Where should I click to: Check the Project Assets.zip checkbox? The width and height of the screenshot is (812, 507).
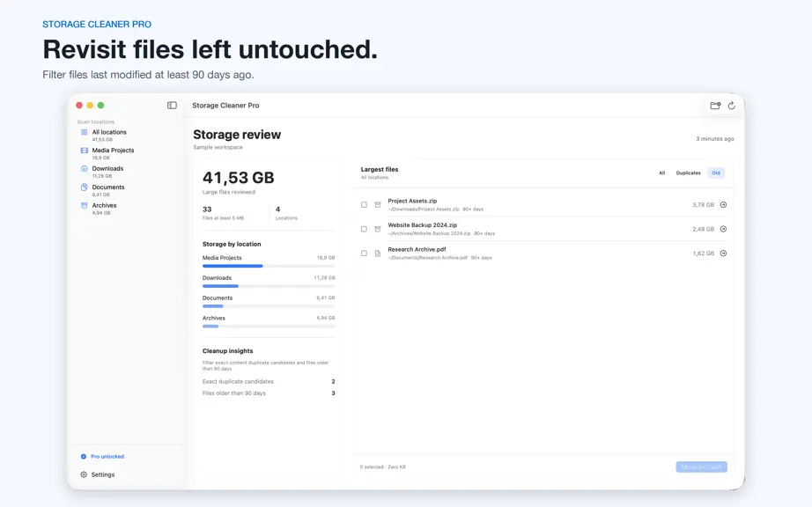pyautogui.click(x=364, y=205)
